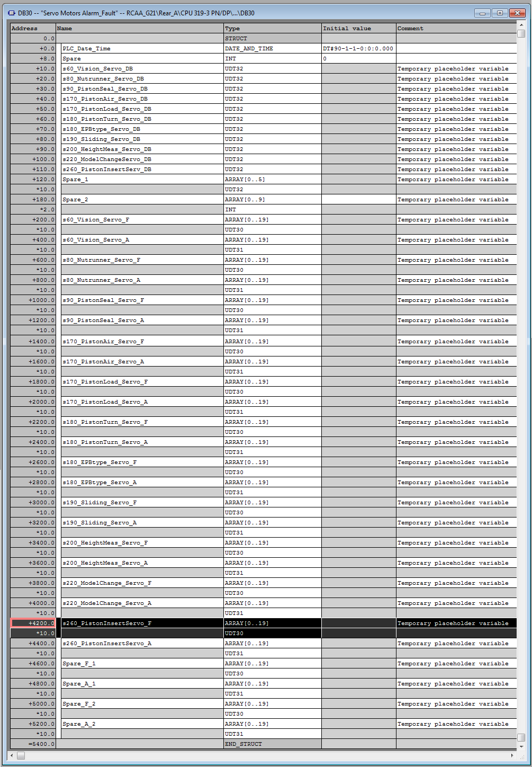Viewport: 532px width, 767px height.
Task: Select the s220_ModelChangeServo_DB name
Action: (x=142, y=159)
